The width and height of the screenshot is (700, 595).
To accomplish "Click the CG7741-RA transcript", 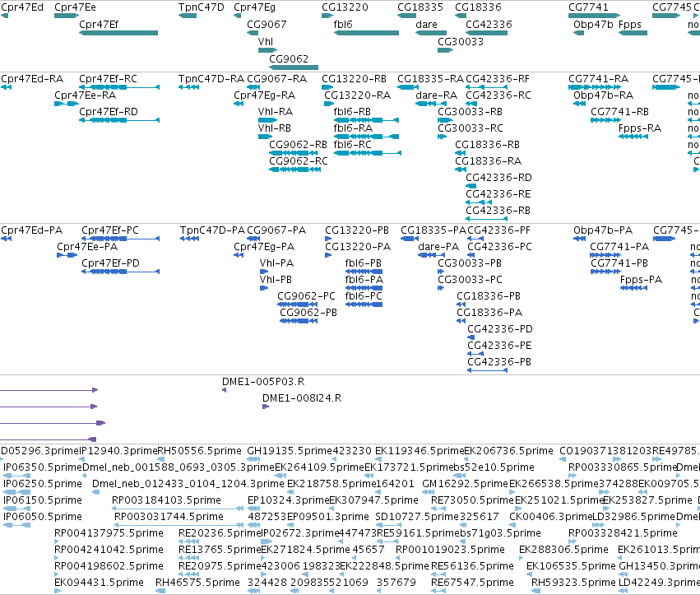I will (x=594, y=87).
